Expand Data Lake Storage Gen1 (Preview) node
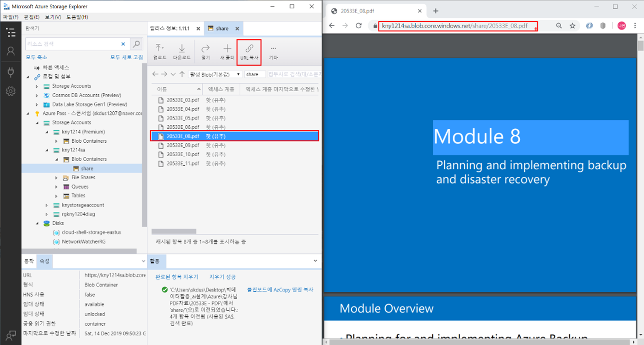The image size is (644, 345). [36, 105]
